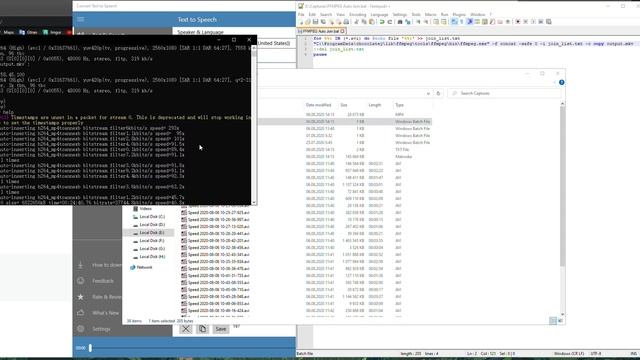Screen dimensions: 640x360
Task: Click the X clear button beside Save
Action: coord(186,329)
